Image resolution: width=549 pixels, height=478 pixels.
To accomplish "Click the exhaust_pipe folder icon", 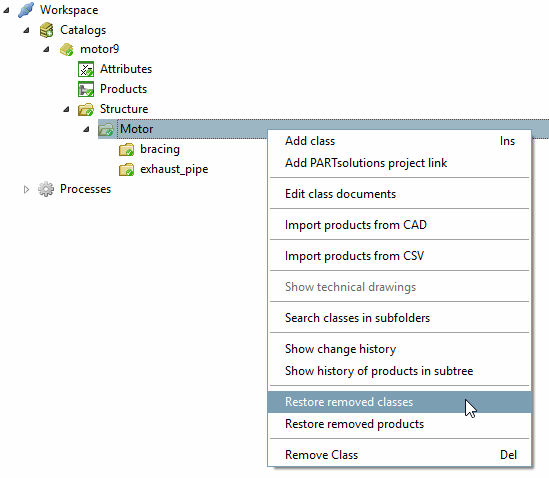I will coord(126,169).
